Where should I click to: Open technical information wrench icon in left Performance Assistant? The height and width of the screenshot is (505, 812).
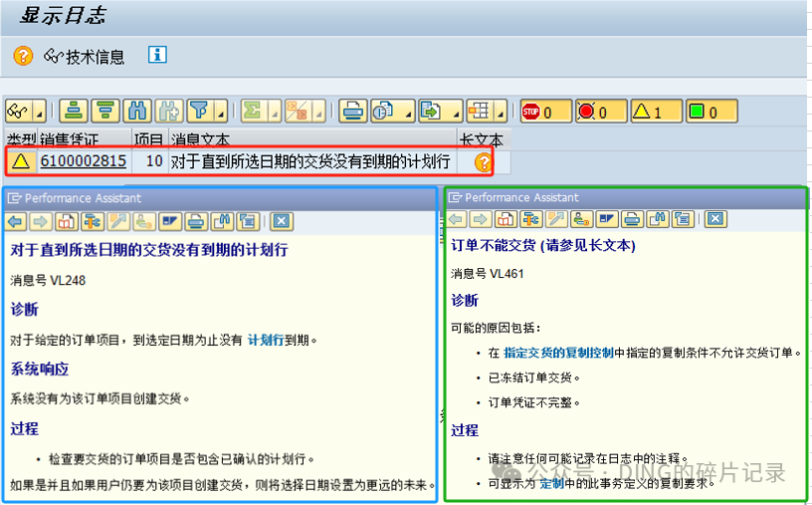pos(93,222)
